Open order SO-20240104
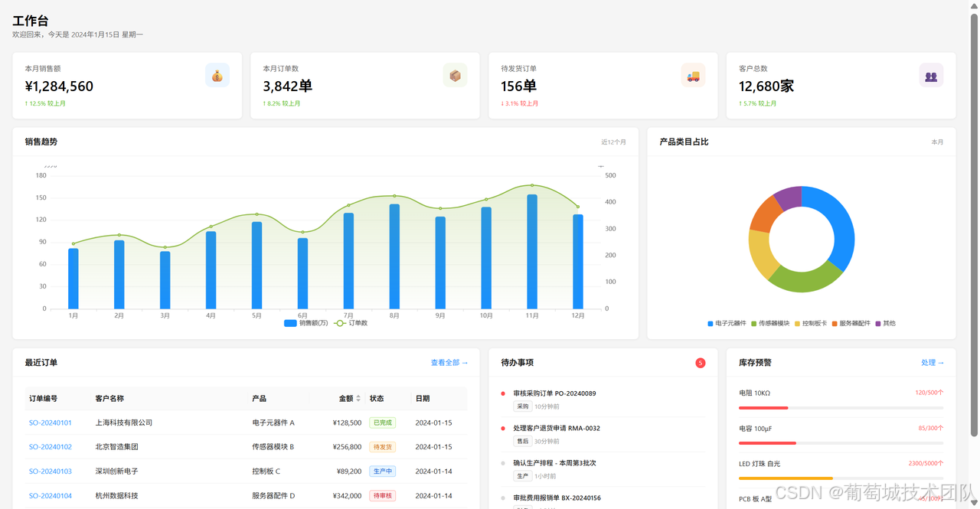 click(51, 496)
